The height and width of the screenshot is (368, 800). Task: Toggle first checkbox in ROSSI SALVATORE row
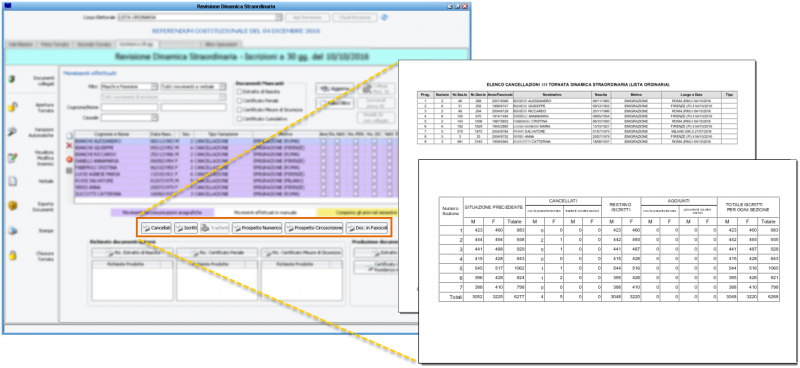tap(323, 181)
